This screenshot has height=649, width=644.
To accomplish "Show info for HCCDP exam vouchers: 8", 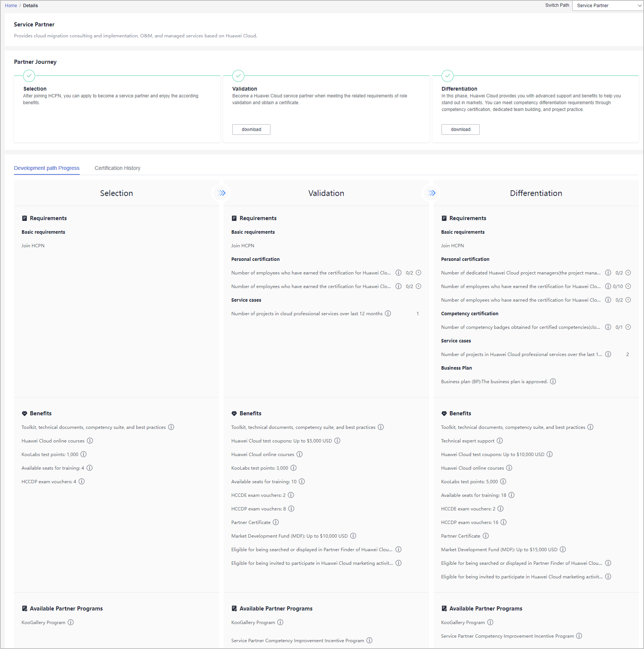I will tap(291, 509).
